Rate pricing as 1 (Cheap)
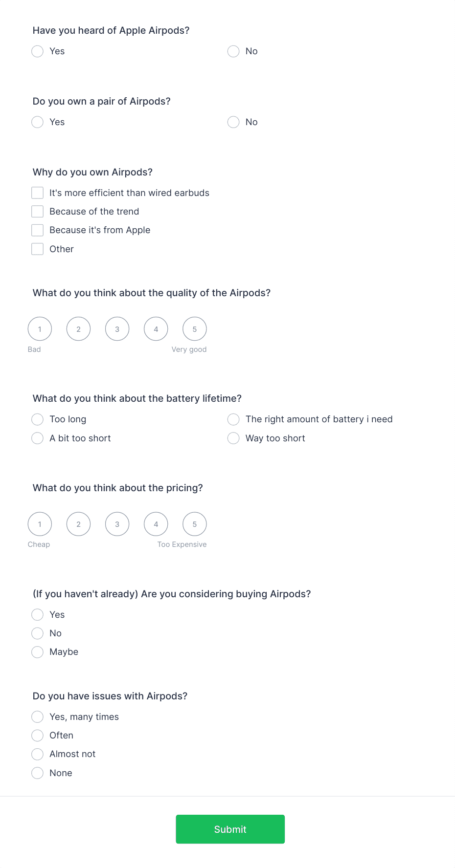 pos(39,523)
